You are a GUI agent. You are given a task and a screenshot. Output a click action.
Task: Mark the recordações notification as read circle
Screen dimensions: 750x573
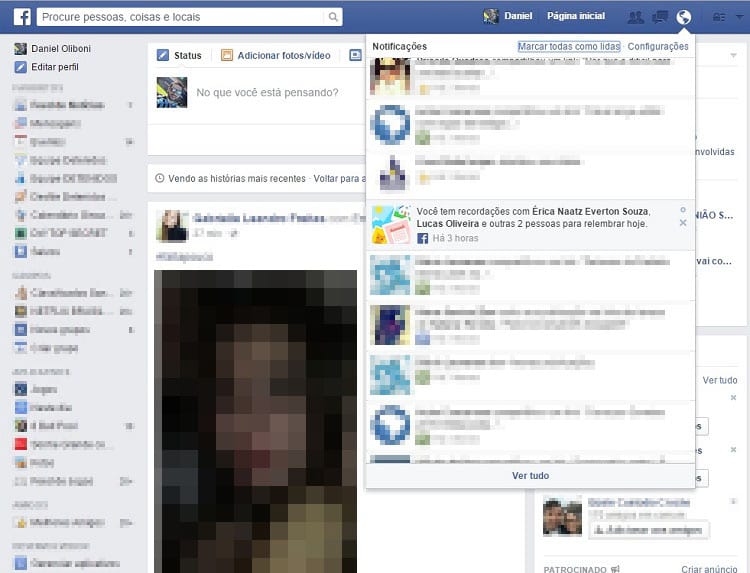pyautogui.click(x=683, y=210)
